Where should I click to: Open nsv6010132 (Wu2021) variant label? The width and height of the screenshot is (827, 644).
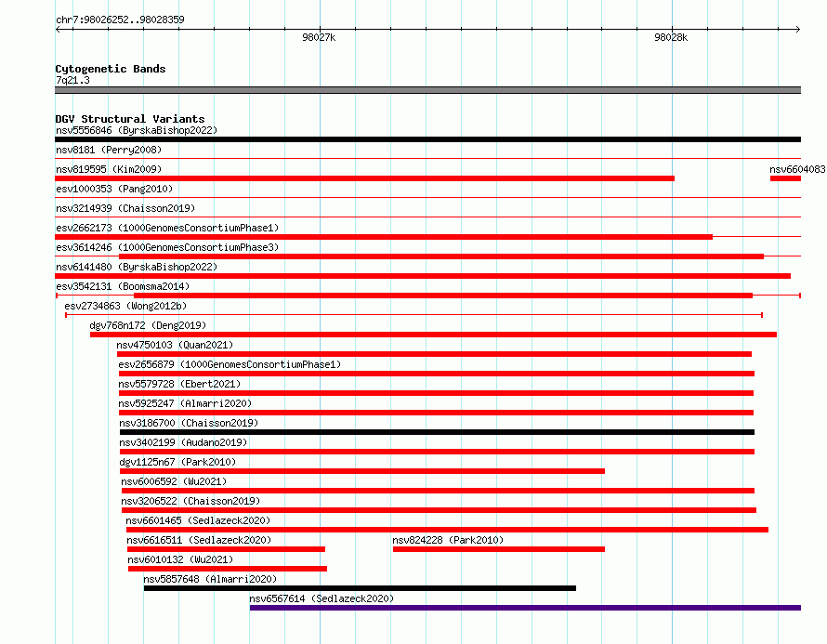pos(180,559)
